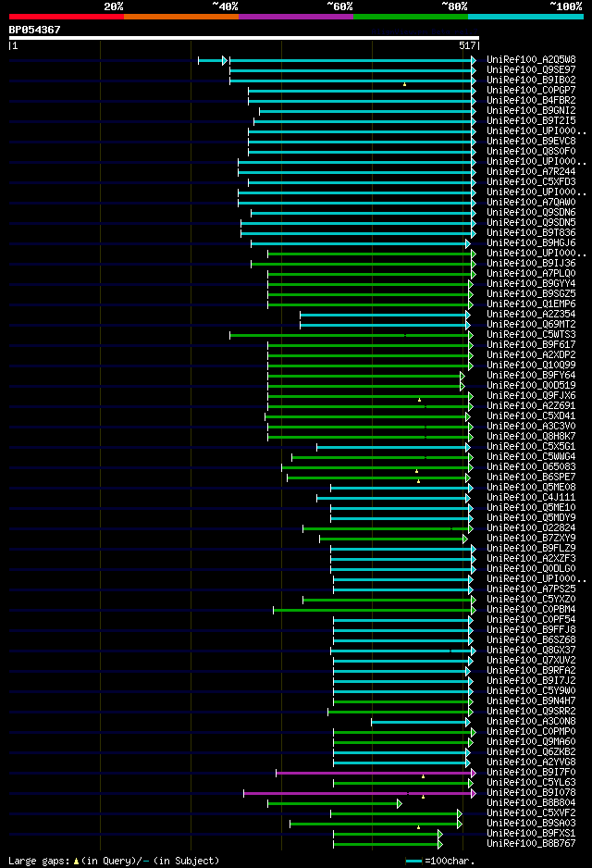Select the UniRef100_Q9SRR2 label
Image resolution: width=592 pixels, height=868 pixels.
point(531,711)
